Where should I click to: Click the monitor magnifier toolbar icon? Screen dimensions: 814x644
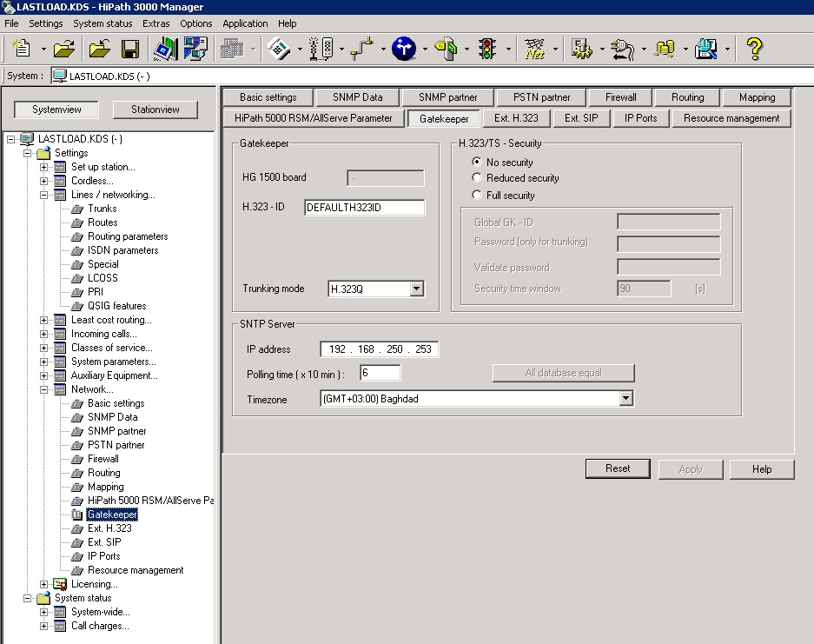(x=706, y=49)
